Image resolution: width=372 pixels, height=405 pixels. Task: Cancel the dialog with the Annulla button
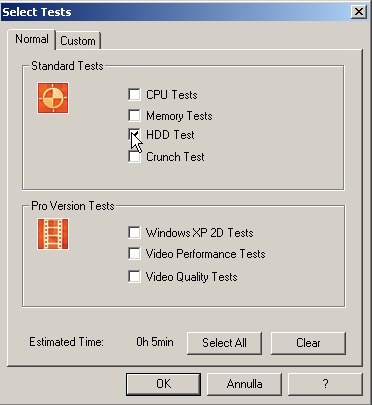coord(245,384)
